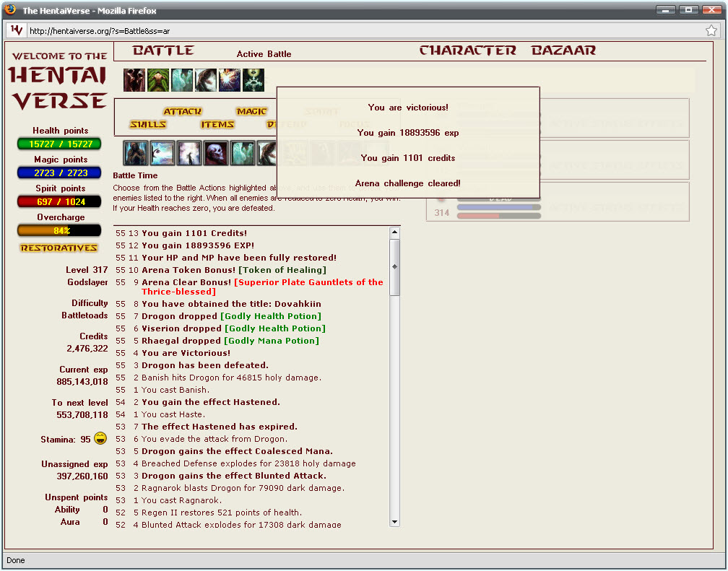This screenshot has height=571, width=728.
Task: Click 'Drogon dropped Godly Health Potion' line
Action: [231, 316]
